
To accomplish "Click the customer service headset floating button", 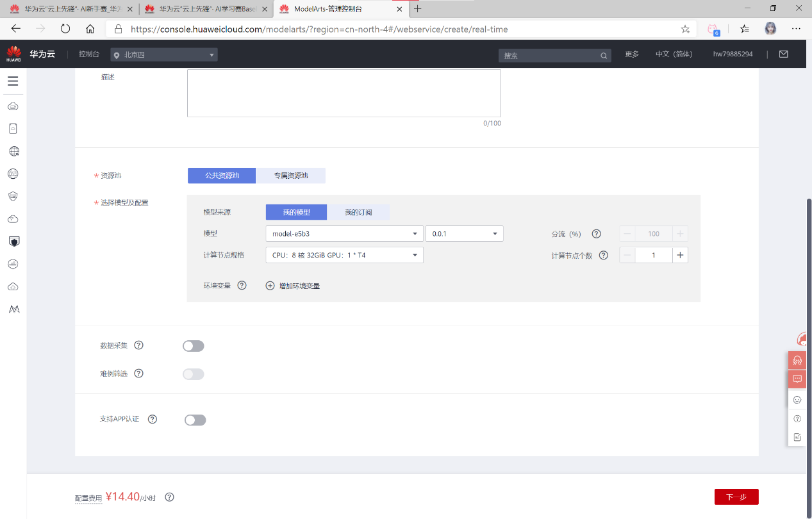I will point(797,360).
